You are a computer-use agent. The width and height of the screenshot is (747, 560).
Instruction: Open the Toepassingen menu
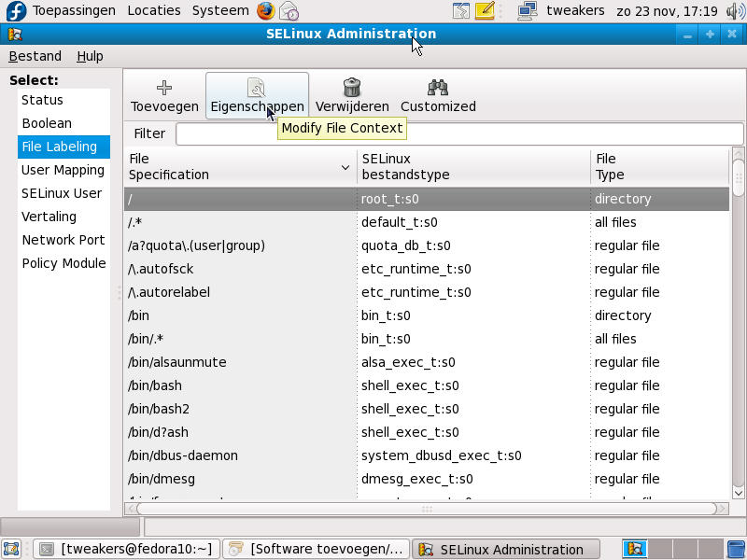pos(74,10)
